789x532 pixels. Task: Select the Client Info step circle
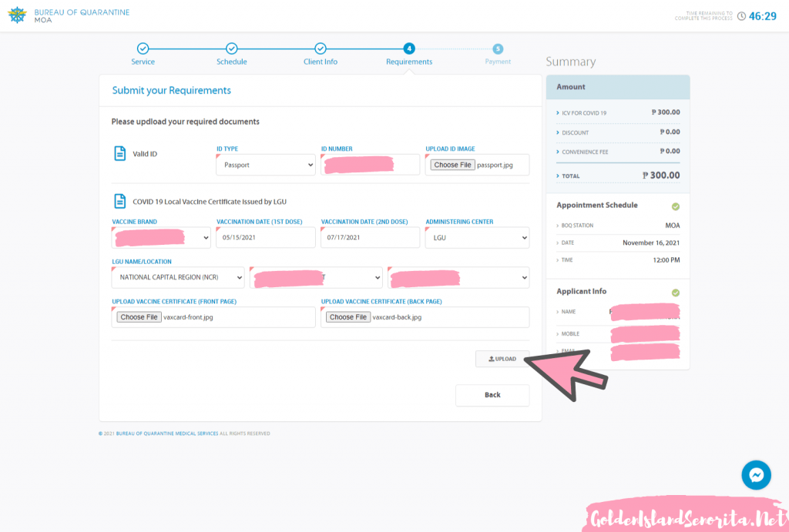(x=321, y=49)
